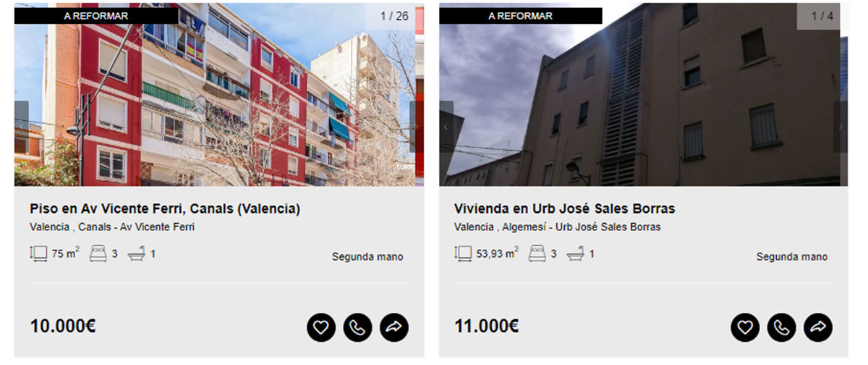Show previous photo of Canals flat
Screen dimensions: 868x365
pyautogui.click(x=21, y=127)
